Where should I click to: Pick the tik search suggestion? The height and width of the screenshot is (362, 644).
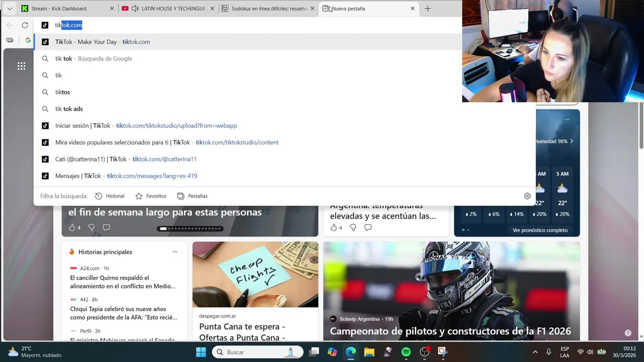(x=284, y=75)
